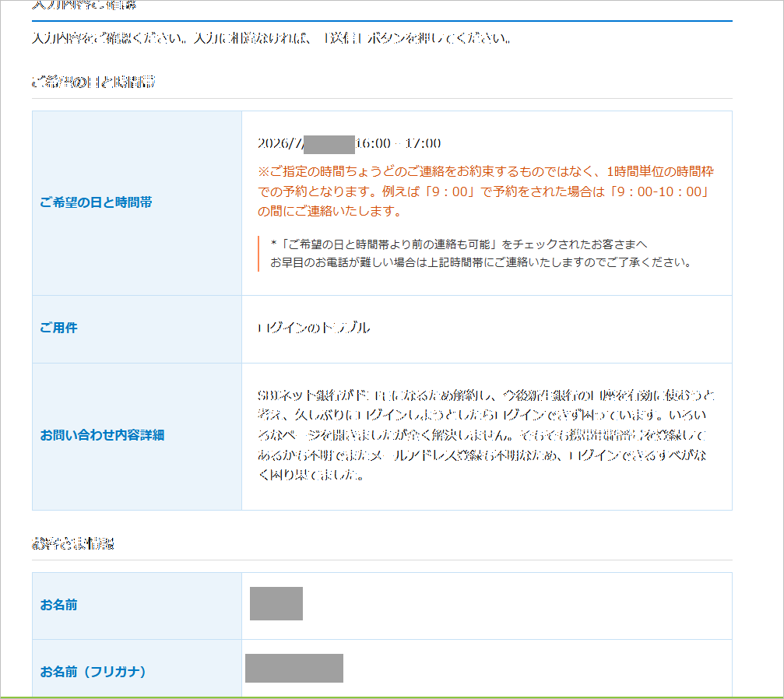This screenshot has height=699, width=784.
Task: Click the 'お名前（フリガナ）' row label
Action: (x=93, y=672)
